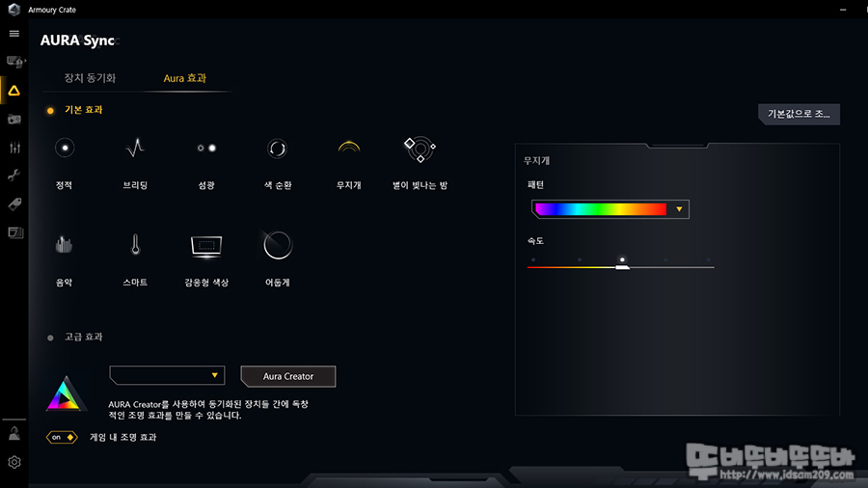The width and height of the screenshot is (868, 488).
Task: Open the sidebar hamburger menu
Action: (x=14, y=34)
